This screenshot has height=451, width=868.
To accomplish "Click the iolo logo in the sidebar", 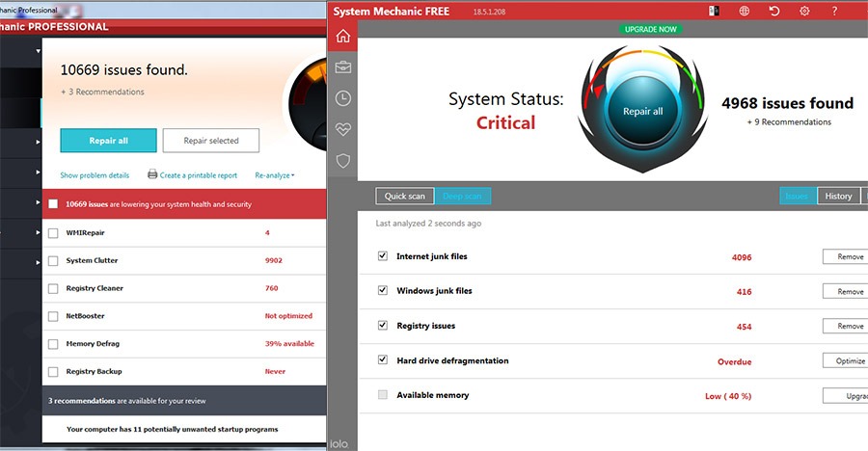I will [x=339, y=444].
